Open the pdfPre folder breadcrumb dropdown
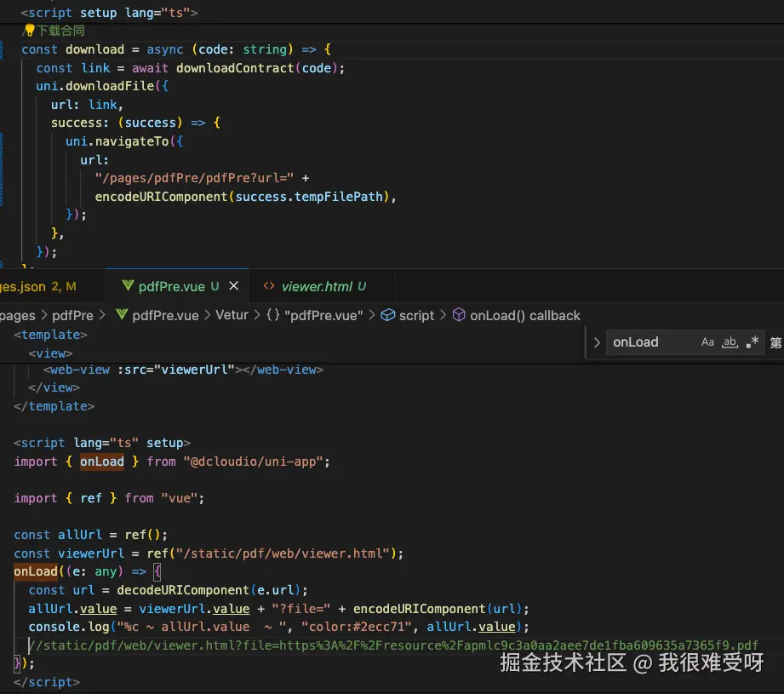Image resolution: width=784 pixels, height=694 pixels. click(72, 315)
